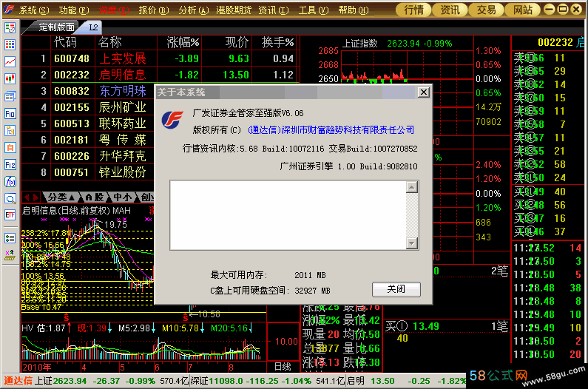Click the bottom sidebar people-grid icon
This screenshot has height=389, width=588.
10,255
